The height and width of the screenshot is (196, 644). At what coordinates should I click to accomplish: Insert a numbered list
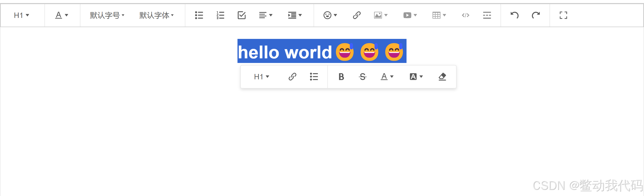click(x=220, y=15)
